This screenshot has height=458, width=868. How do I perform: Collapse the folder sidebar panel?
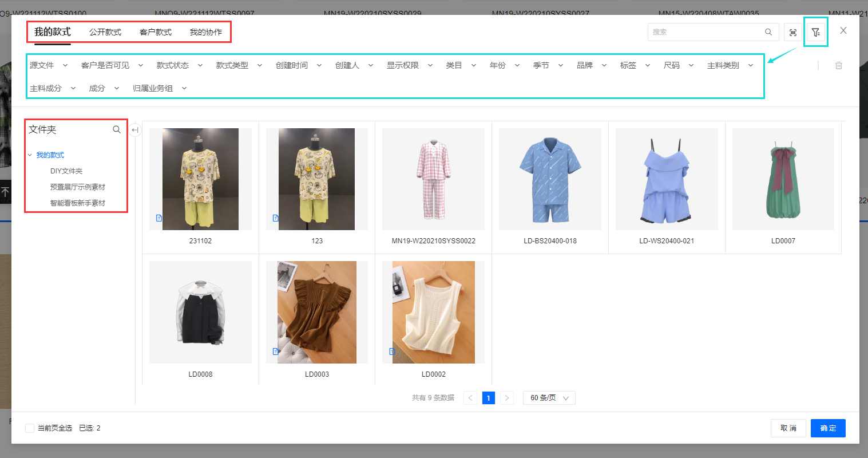135,130
